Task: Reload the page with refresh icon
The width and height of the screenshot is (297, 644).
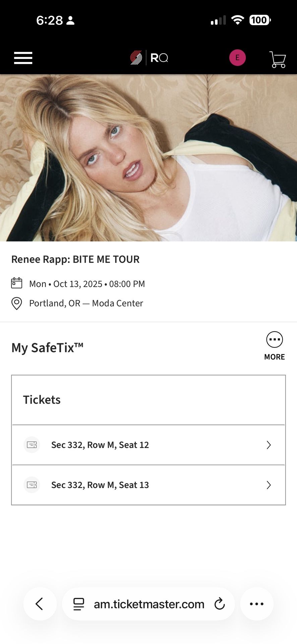Action: pyautogui.click(x=220, y=604)
